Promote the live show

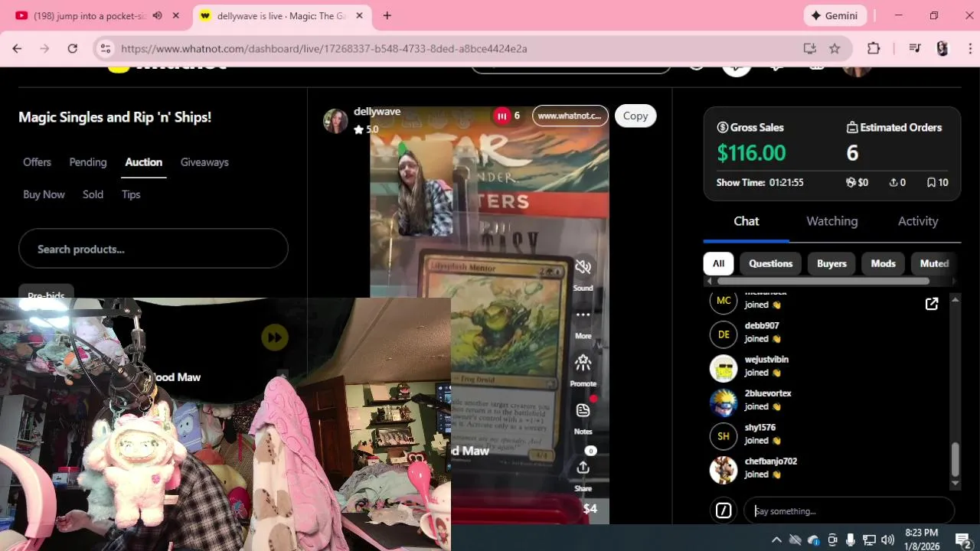point(583,362)
